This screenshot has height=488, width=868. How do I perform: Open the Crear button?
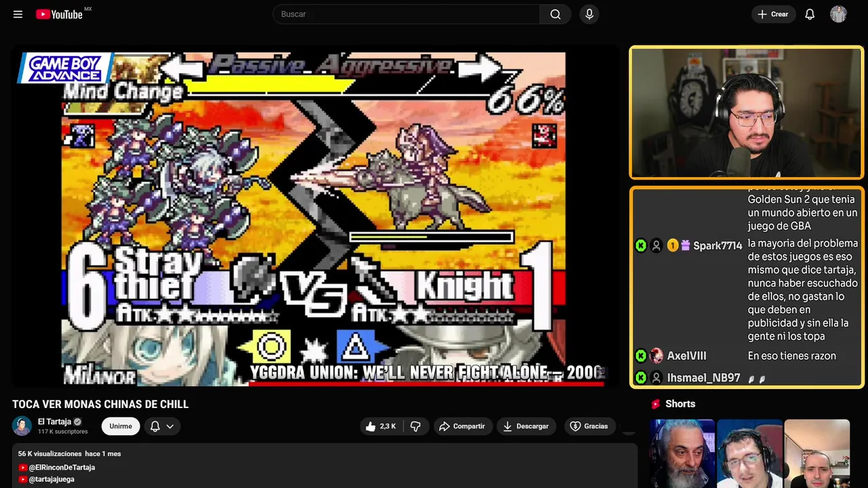coord(773,14)
